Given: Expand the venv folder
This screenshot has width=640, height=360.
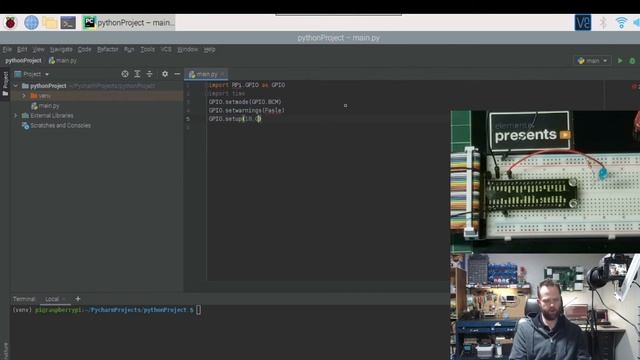Looking at the screenshot, I should click(24, 96).
